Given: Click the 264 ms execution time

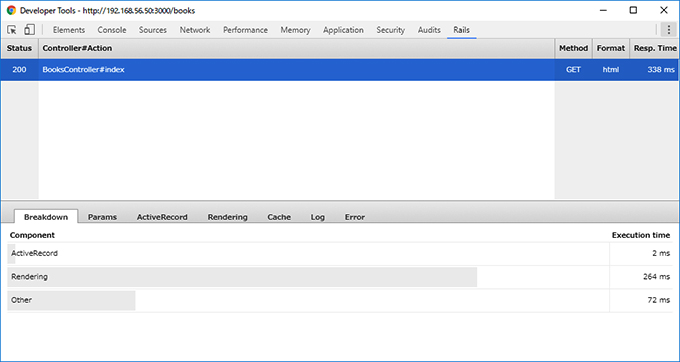Looking at the screenshot, I should pos(657,277).
